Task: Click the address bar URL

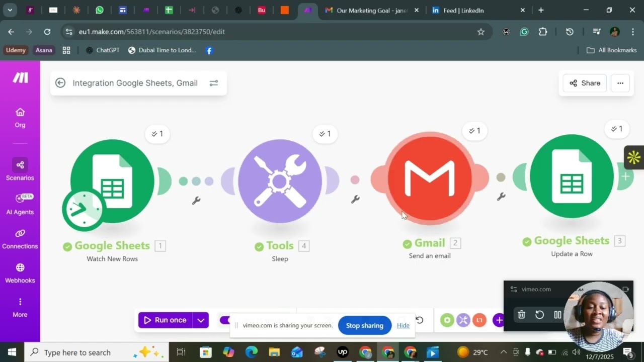Action: [152, 32]
